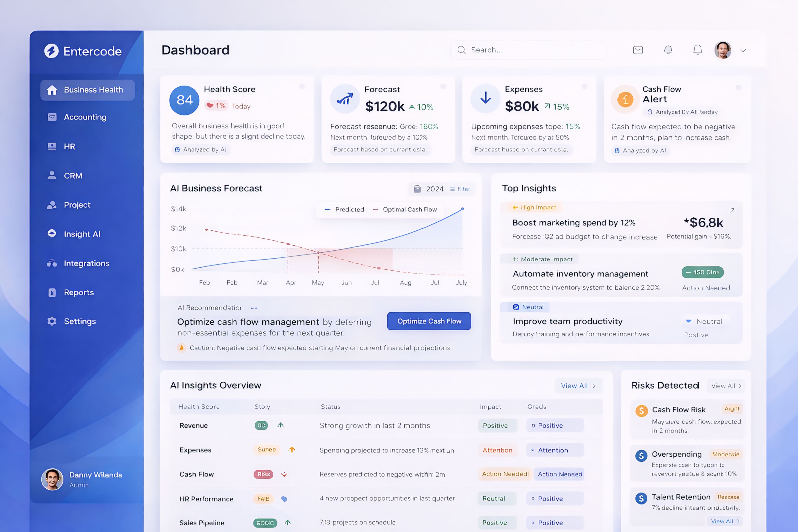798x532 pixels.
Task: Click the Entercode lightning logo
Action: pyautogui.click(x=52, y=51)
